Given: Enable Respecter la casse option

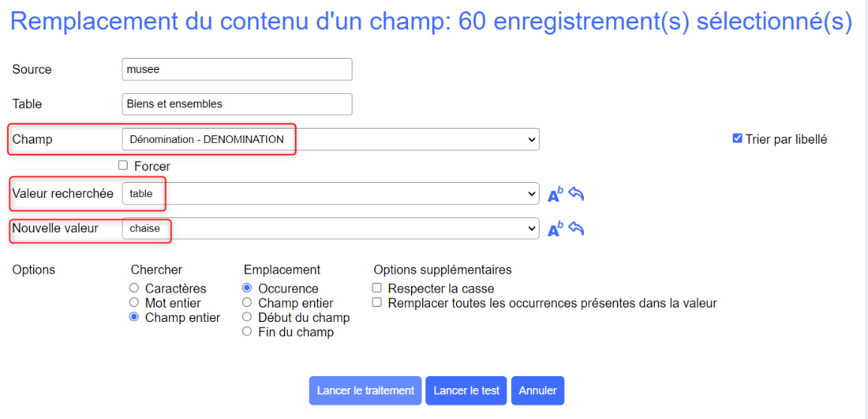Looking at the screenshot, I should [x=377, y=288].
